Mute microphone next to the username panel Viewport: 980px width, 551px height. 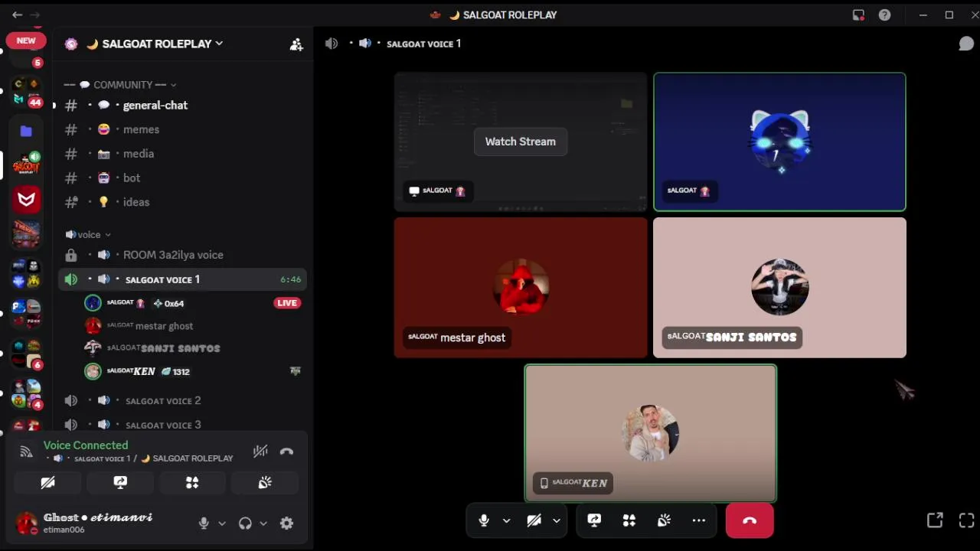coord(204,523)
